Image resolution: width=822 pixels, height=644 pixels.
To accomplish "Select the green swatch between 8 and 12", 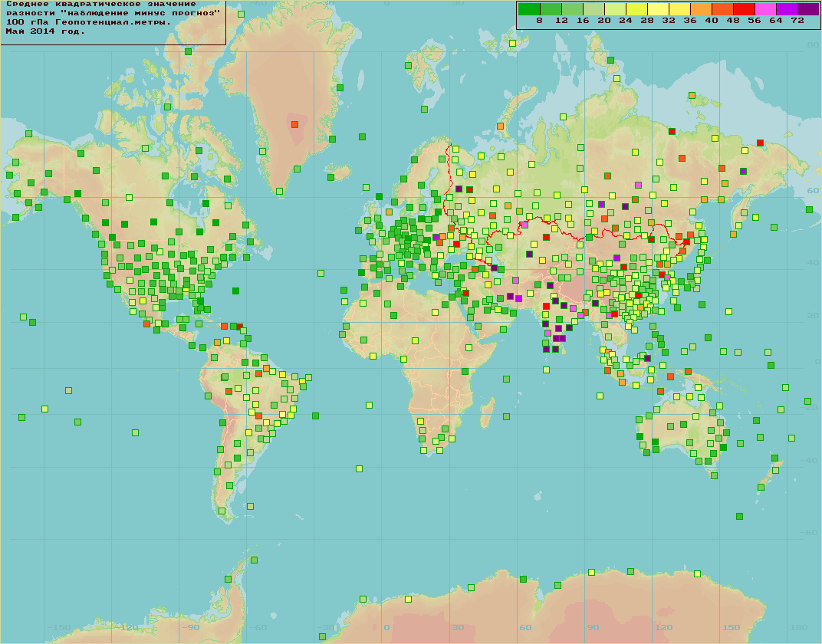I will 551,9.
